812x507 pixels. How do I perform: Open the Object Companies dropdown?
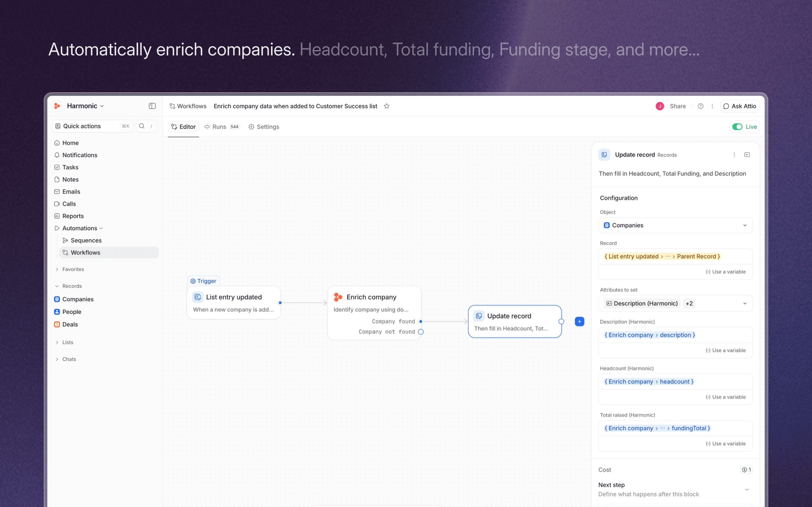[675, 225]
